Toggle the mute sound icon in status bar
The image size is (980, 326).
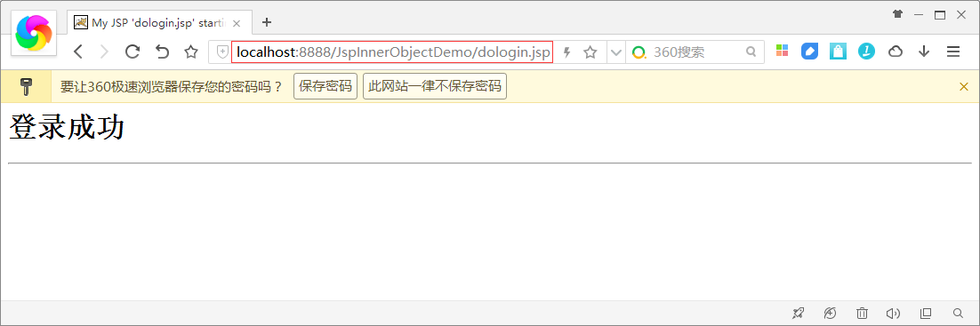893,313
